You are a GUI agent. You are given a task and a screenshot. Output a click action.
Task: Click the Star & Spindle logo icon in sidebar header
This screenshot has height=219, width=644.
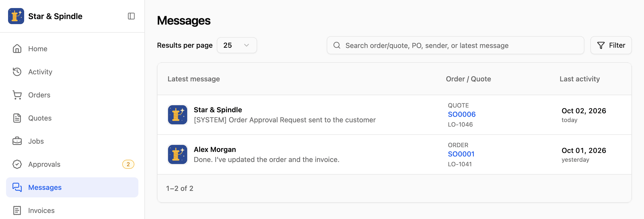click(x=16, y=16)
